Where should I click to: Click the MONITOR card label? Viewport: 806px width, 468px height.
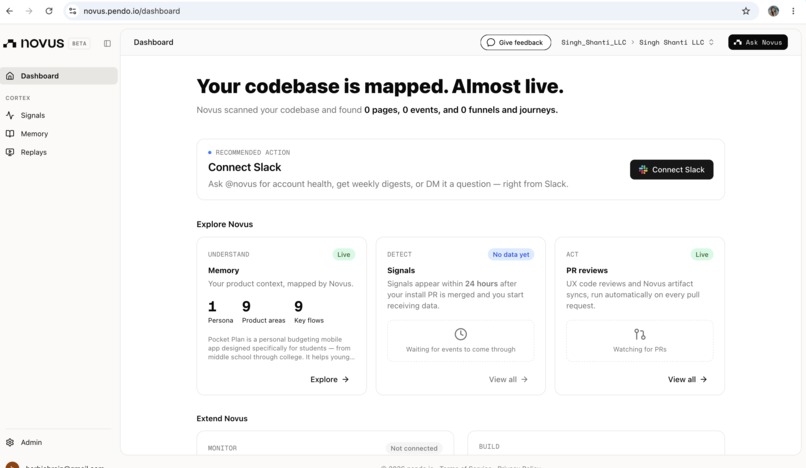pyautogui.click(x=222, y=448)
